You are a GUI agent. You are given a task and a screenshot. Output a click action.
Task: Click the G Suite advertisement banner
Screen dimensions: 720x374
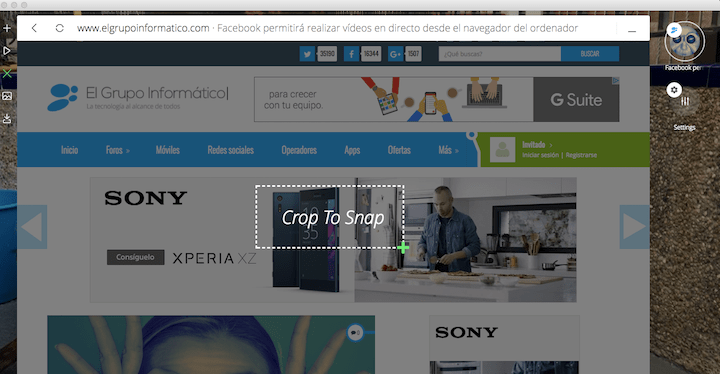[x=437, y=99]
